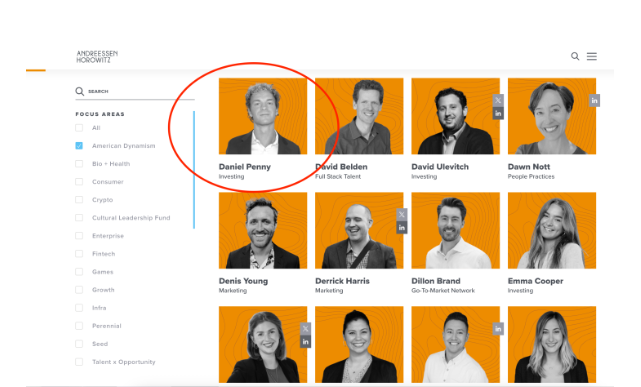The image size is (641, 387).
Task: Check the Enterprise checkbox
Action: 79,236
